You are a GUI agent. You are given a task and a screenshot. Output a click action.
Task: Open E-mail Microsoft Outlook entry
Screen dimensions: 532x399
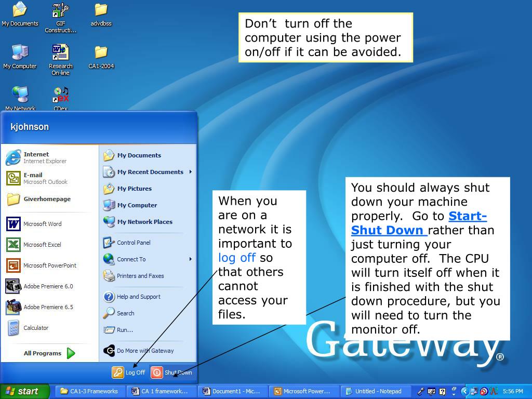tap(37, 178)
